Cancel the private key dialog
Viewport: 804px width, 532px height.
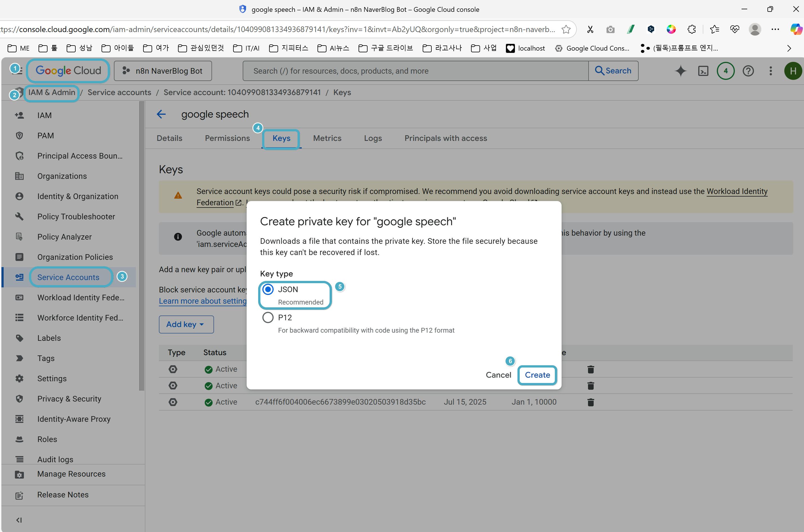(x=498, y=375)
